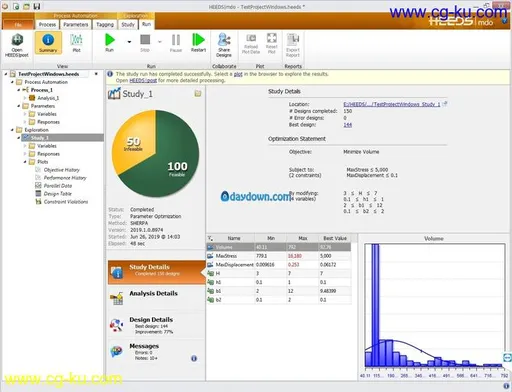Open Share Designs in Collaborate group
Image resolution: width=512 pixels, height=392 pixels.
pos(224,45)
